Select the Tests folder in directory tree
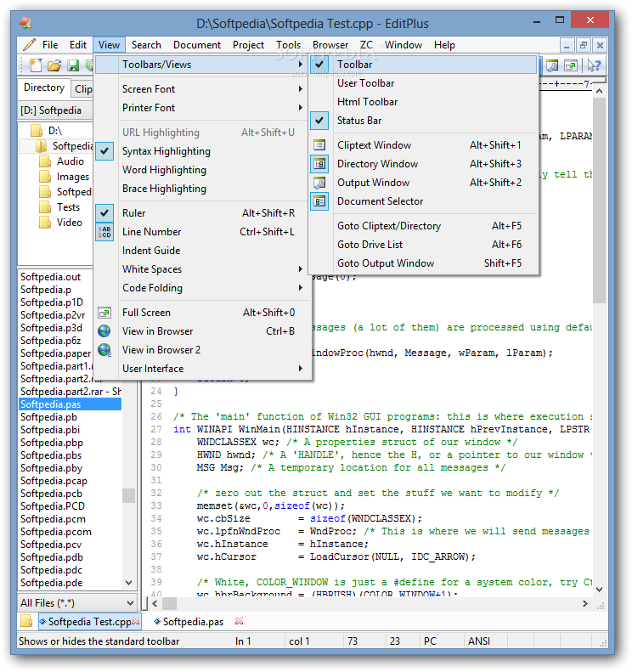 [69, 207]
